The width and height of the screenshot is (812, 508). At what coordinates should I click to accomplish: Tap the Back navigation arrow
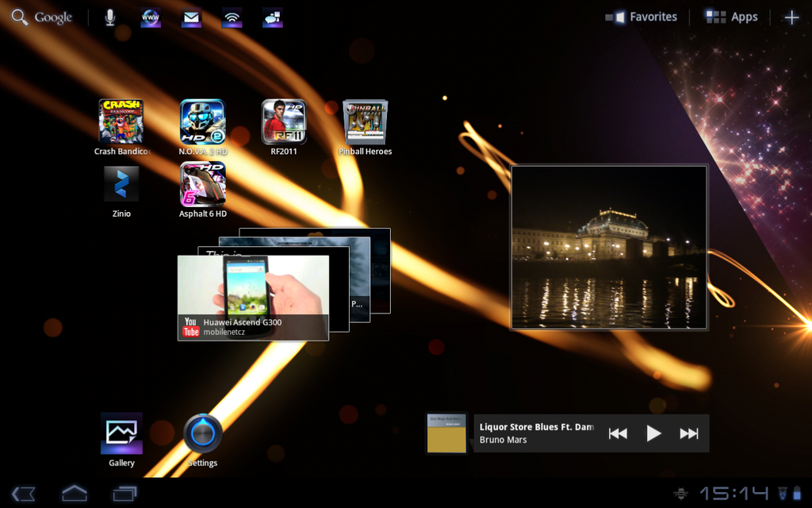point(24,493)
